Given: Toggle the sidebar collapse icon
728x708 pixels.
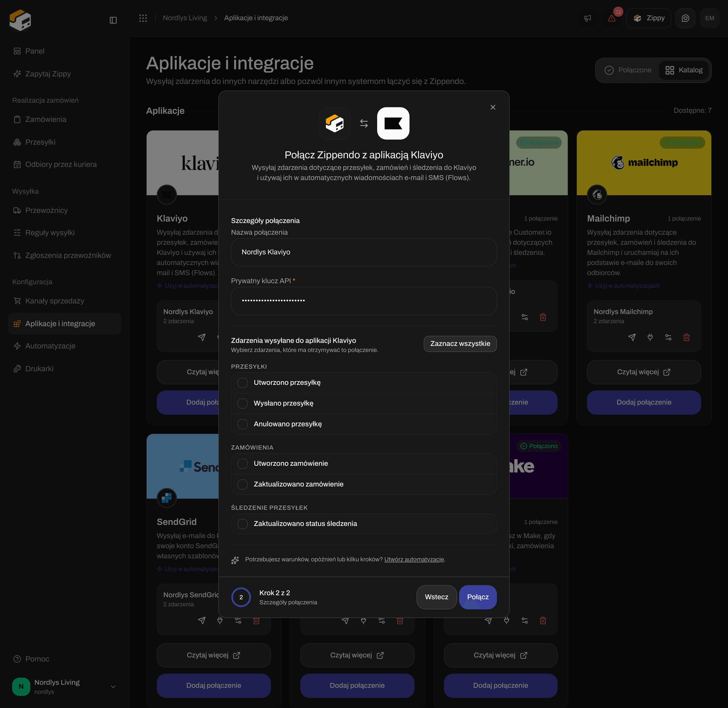Looking at the screenshot, I should pos(113,20).
